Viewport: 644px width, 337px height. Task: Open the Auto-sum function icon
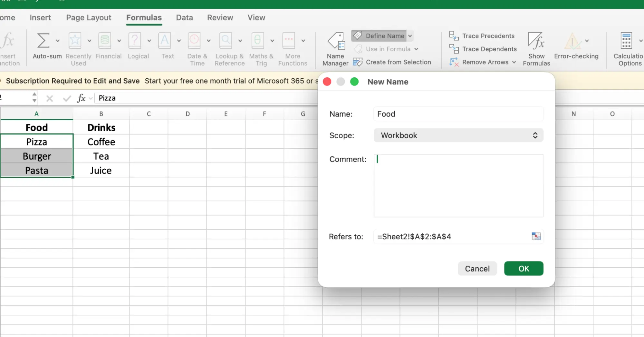click(x=43, y=41)
